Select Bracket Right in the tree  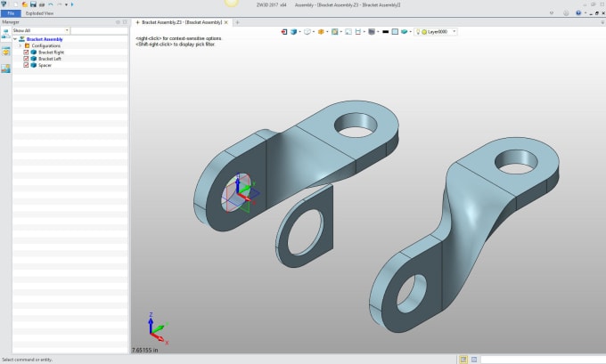51,53
